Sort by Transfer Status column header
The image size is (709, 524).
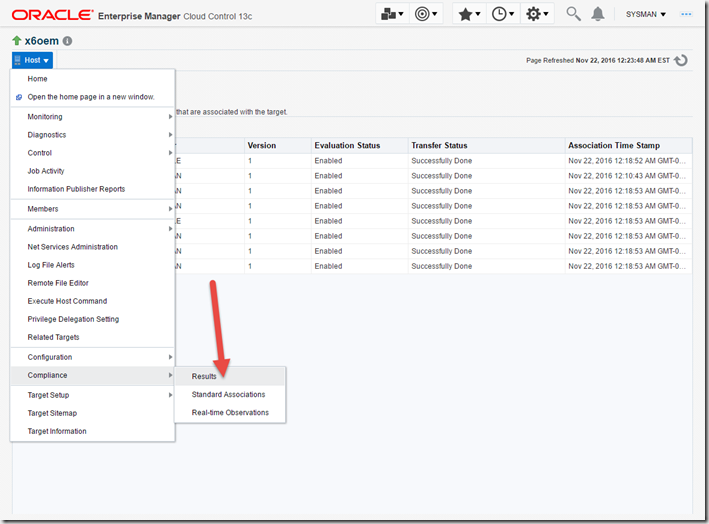coord(487,146)
